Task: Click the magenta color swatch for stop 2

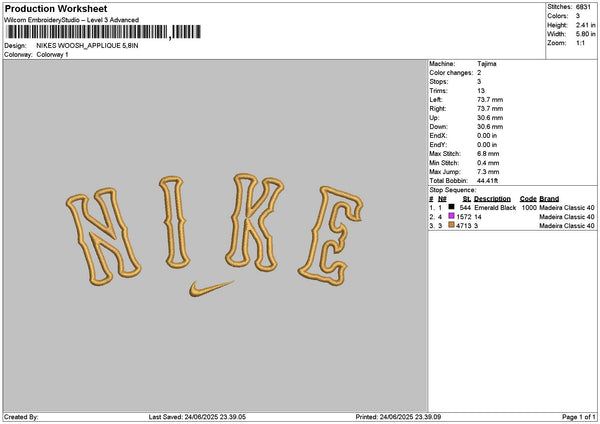Action: pos(452,216)
